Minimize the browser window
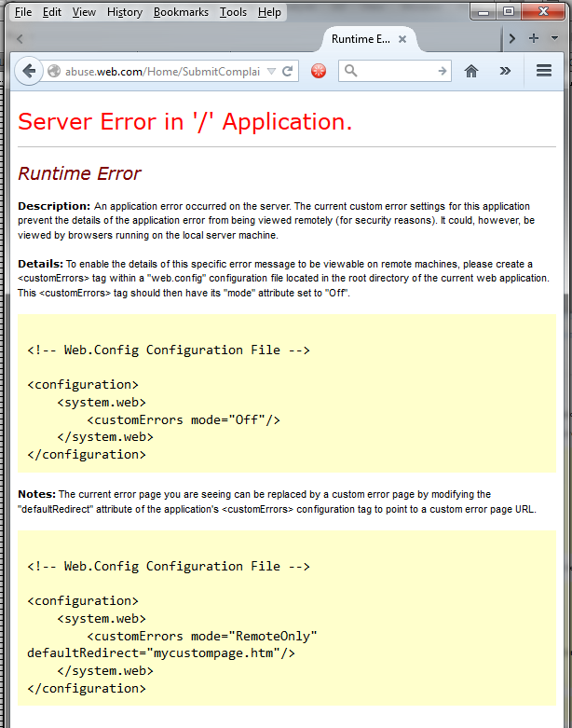The height and width of the screenshot is (728, 572). tap(483, 11)
